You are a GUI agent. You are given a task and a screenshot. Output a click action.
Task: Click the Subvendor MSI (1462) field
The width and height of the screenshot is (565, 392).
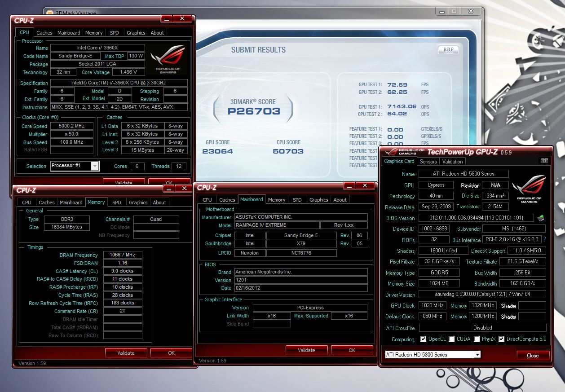[514, 229]
